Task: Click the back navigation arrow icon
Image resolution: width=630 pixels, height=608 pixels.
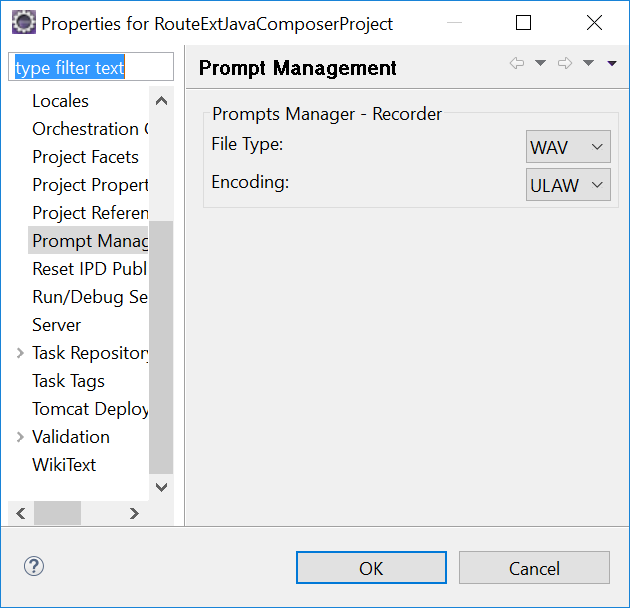Action: point(517,64)
